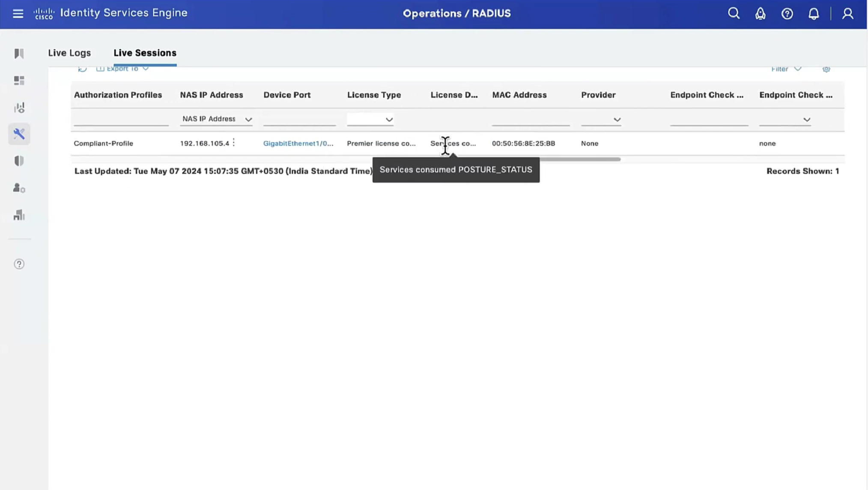Open the user account profile icon
Viewport: 868px width, 490px height.
847,14
